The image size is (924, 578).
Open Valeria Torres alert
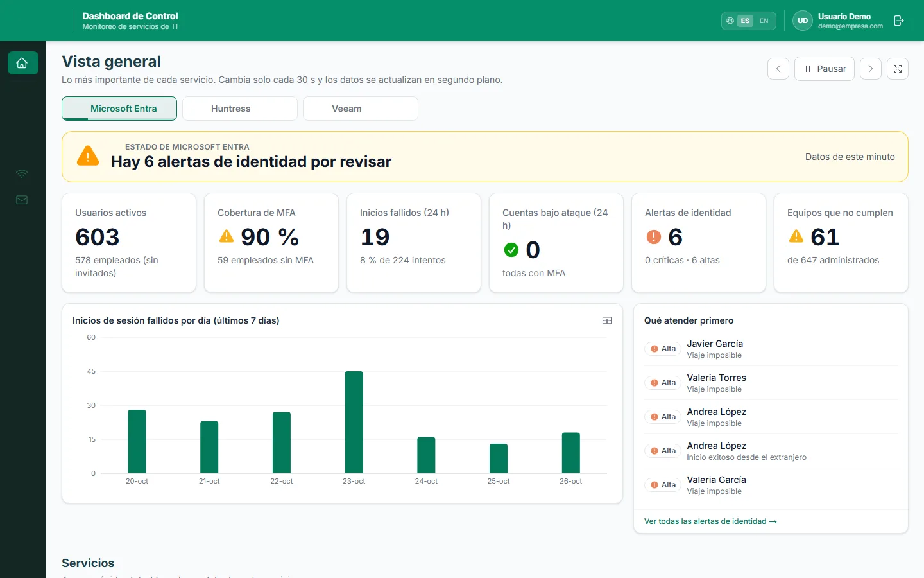pyautogui.click(x=771, y=383)
